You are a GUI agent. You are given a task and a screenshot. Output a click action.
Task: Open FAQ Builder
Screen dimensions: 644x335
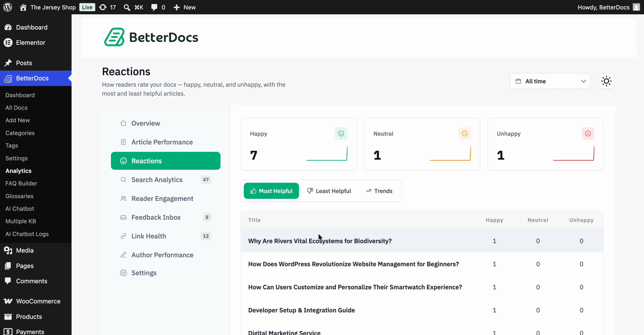(x=21, y=183)
